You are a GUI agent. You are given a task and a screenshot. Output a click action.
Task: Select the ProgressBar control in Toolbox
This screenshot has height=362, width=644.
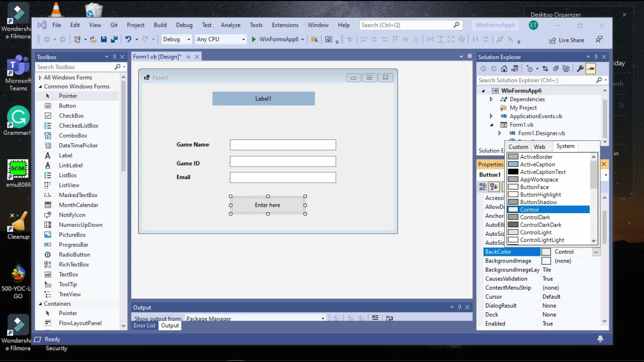click(73, 245)
